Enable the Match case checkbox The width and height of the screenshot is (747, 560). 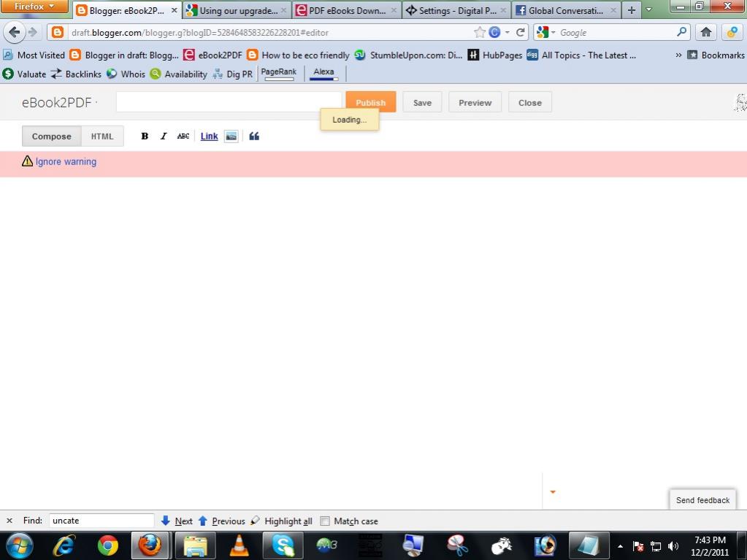[325, 521]
